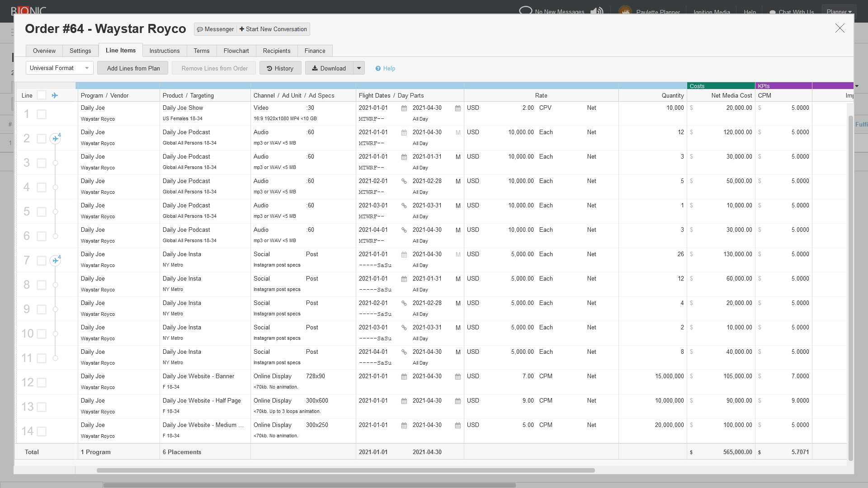Click the flight icon on line 7
868x488 pixels.
tap(55, 261)
